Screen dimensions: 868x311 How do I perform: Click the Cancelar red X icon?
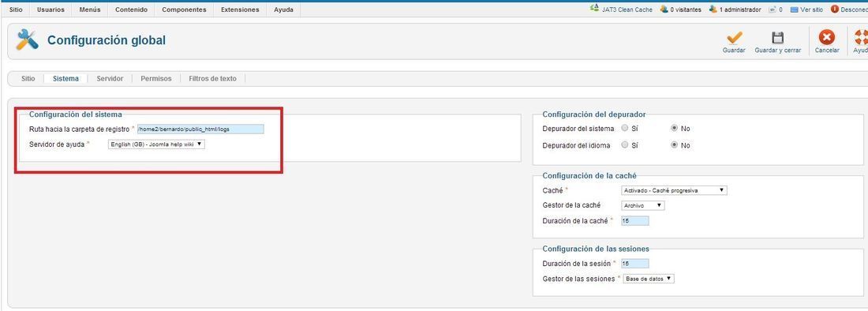[x=826, y=38]
